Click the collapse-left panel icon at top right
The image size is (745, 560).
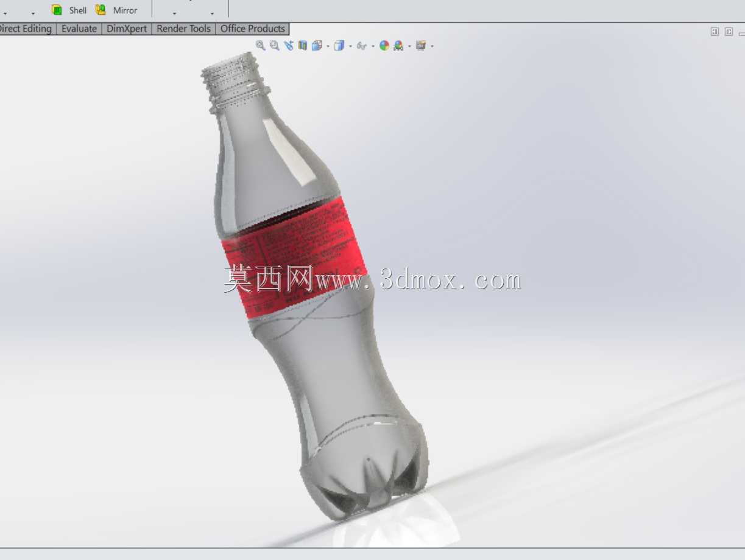715,32
